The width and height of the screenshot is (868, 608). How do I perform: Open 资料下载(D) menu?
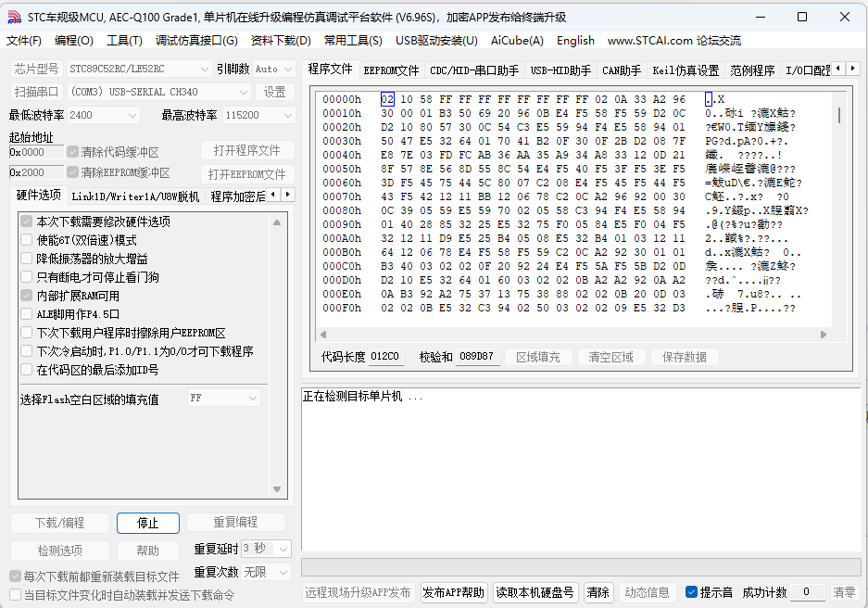pos(281,41)
